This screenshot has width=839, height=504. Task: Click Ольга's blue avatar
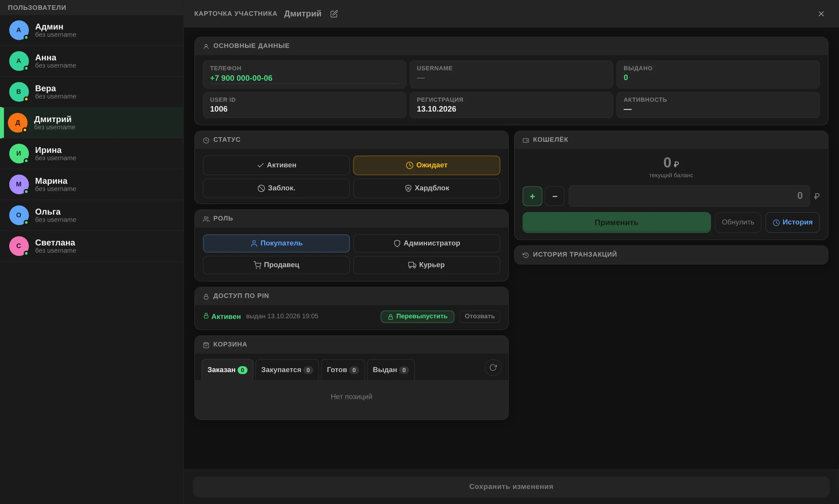19,215
